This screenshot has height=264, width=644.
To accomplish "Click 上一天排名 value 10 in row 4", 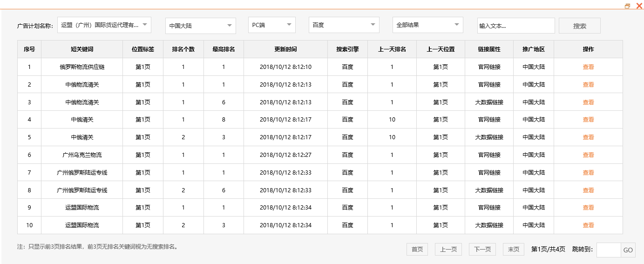I will click(x=392, y=120).
